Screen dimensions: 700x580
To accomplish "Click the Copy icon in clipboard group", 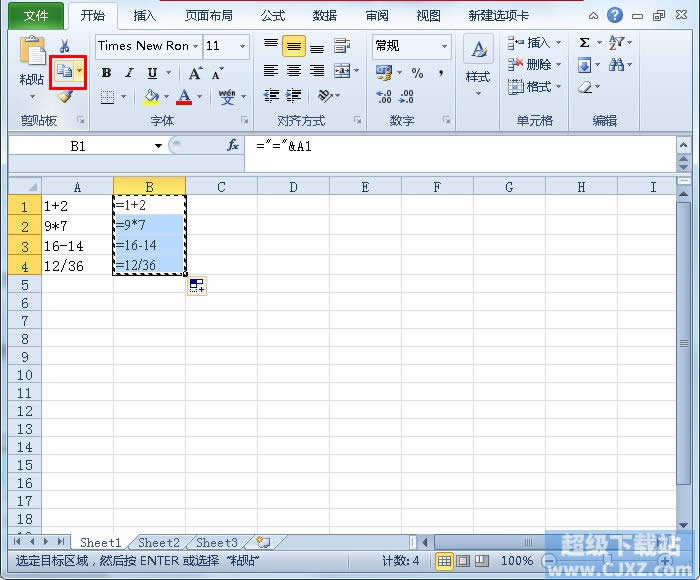I will 64,72.
